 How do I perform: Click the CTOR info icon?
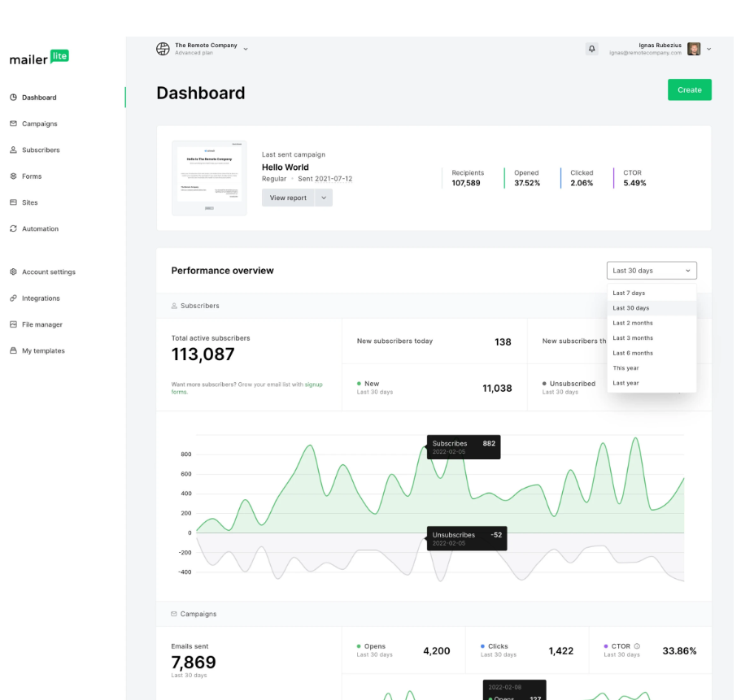click(637, 646)
